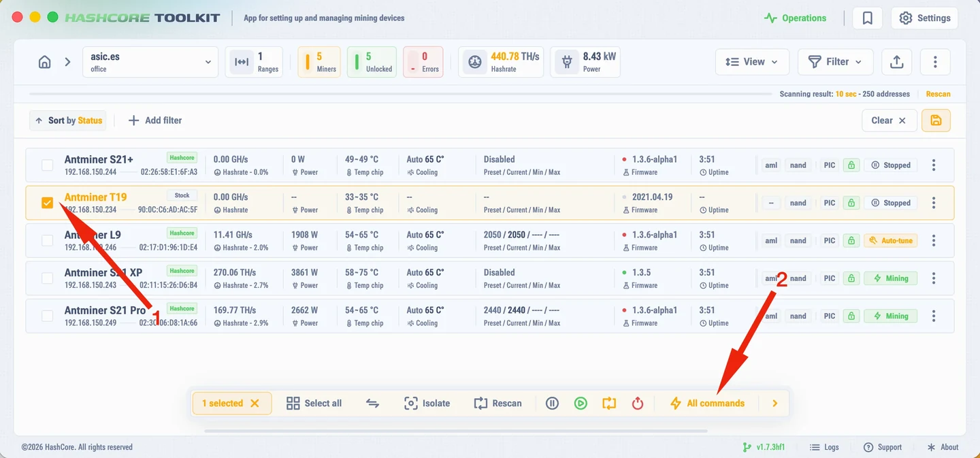
Task: Open Settings
Action: pyautogui.click(x=925, y=18)
